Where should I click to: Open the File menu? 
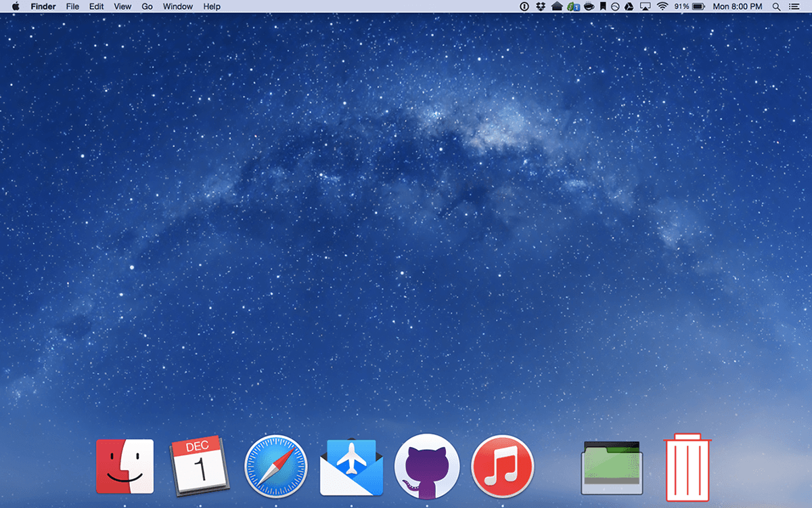(72, 7)
